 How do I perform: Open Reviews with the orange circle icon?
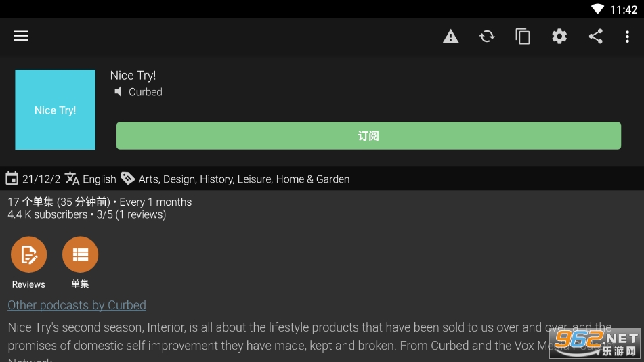pos(28,254)
